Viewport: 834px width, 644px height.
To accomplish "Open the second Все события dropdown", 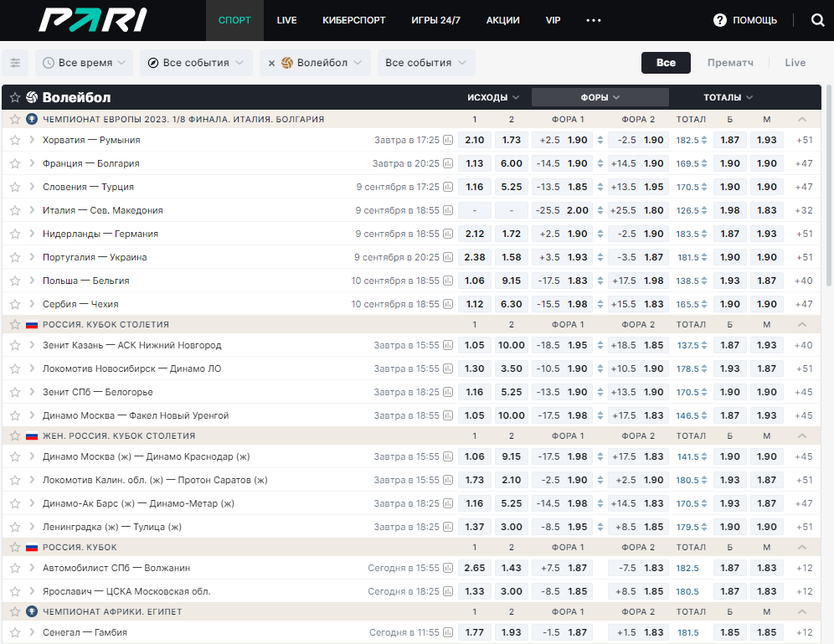I will point(426,63).
